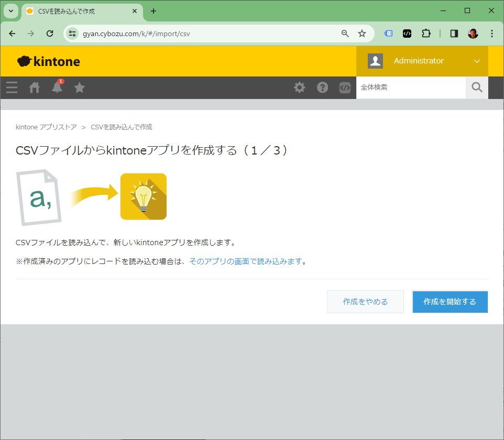Click the CSV file illustration icon

pos(39,197)
